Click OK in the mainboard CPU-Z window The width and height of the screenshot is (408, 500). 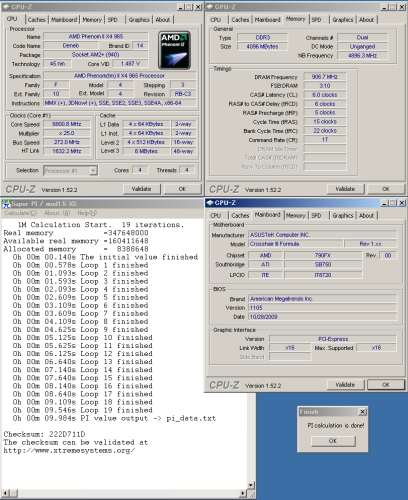click(x=386, y=385)
